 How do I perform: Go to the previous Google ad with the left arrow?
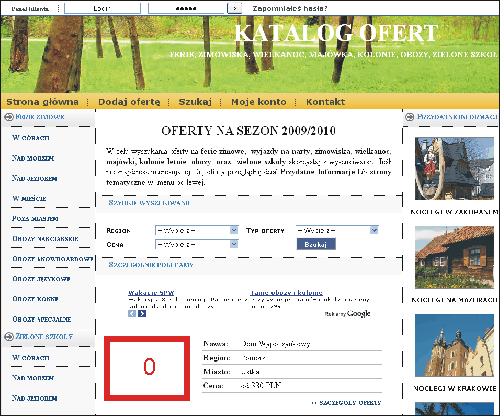132,313
